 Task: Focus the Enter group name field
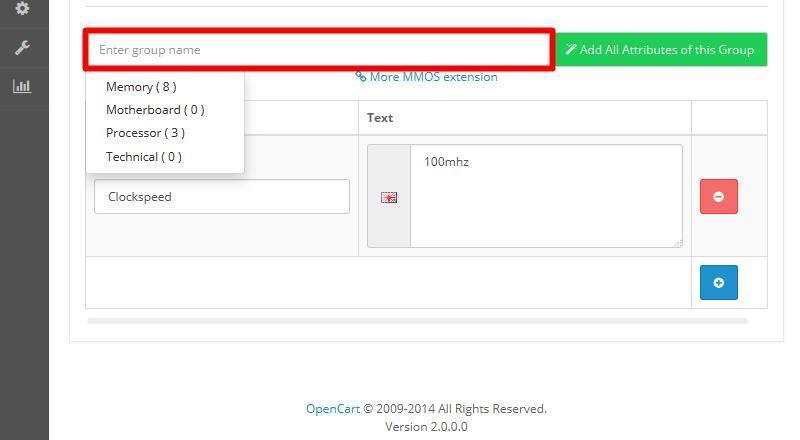pos(318,50)
